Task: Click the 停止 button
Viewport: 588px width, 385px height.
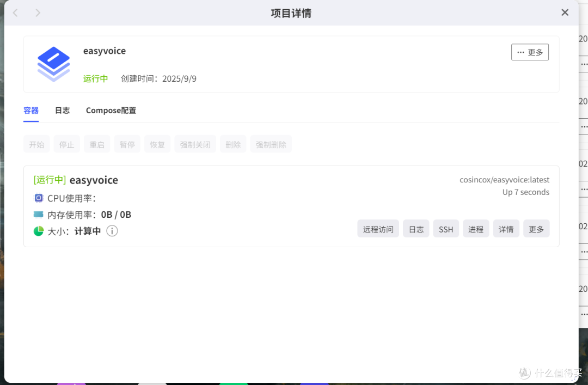Action: (67, 144)
